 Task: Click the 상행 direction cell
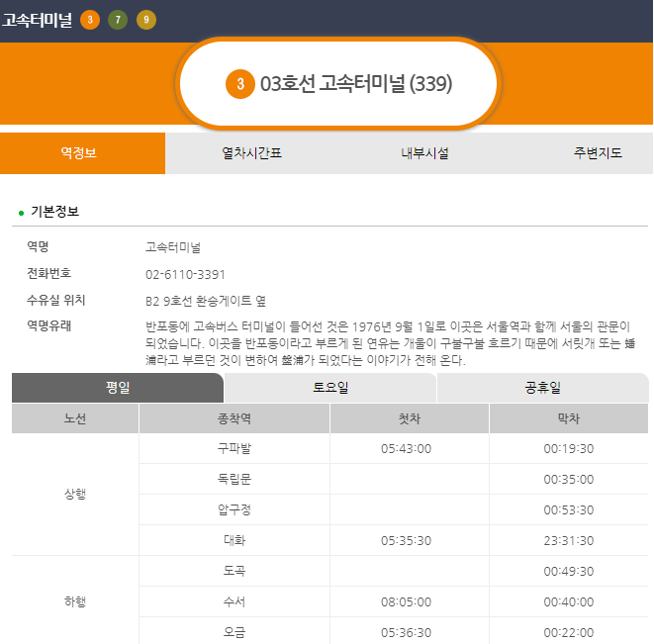(x=75, y=495)
